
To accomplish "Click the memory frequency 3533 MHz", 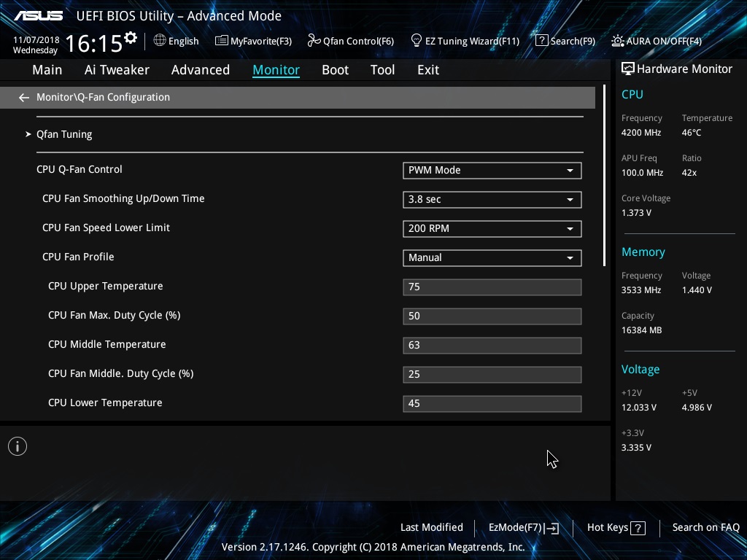I will [641, 290].
